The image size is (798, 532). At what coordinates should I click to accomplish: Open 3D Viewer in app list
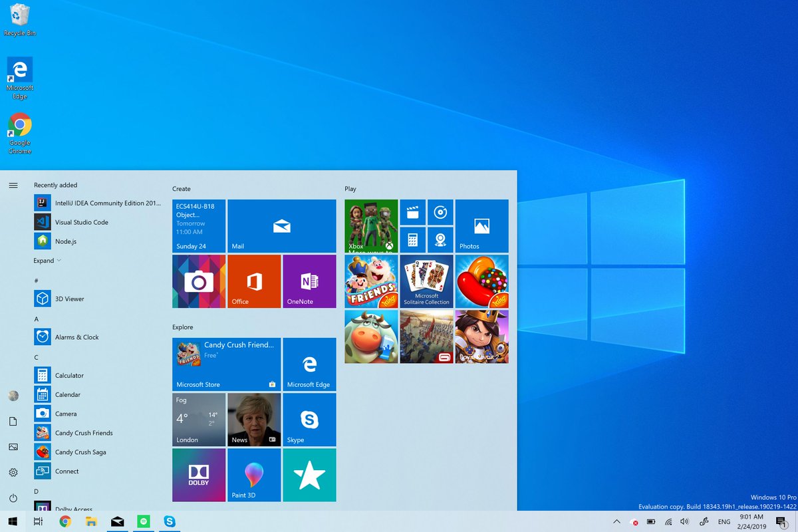98,299
